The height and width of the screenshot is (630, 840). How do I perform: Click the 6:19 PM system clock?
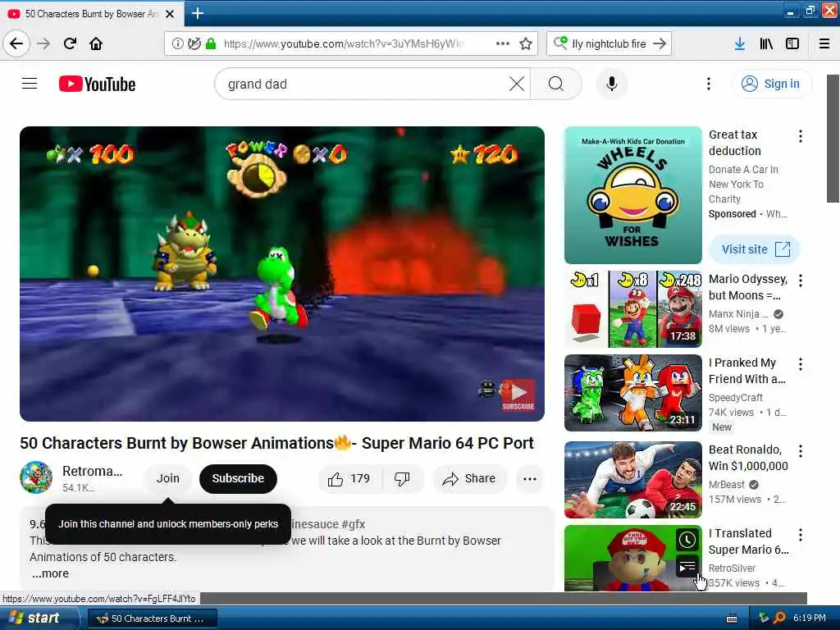[x=810, y=618]
